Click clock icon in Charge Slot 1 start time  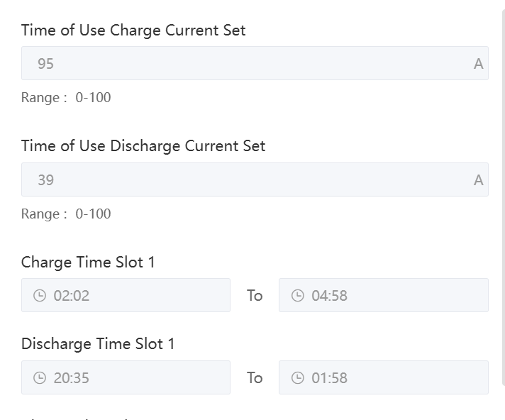tap(40, 296)
